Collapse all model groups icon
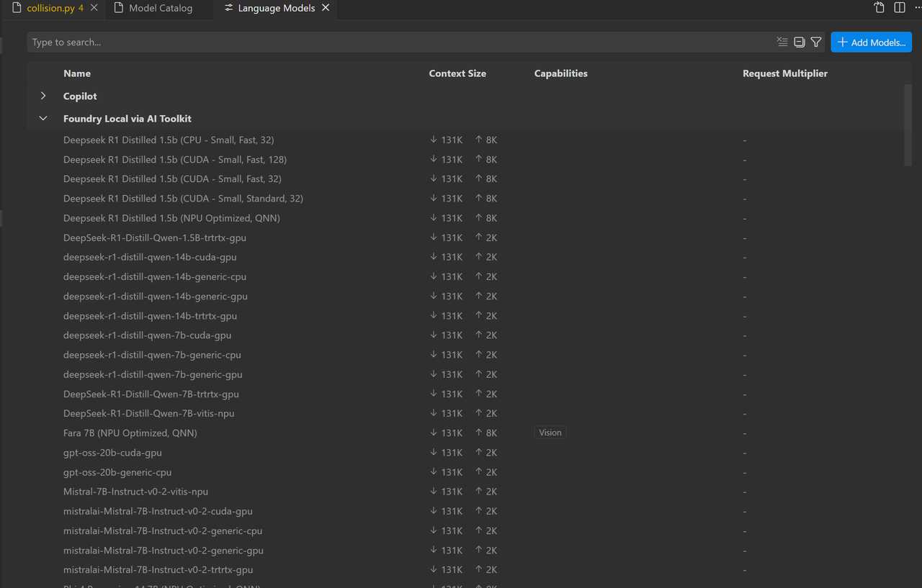Image resolution: width=922 pixels, height=588 pixels. click(800, 42)
